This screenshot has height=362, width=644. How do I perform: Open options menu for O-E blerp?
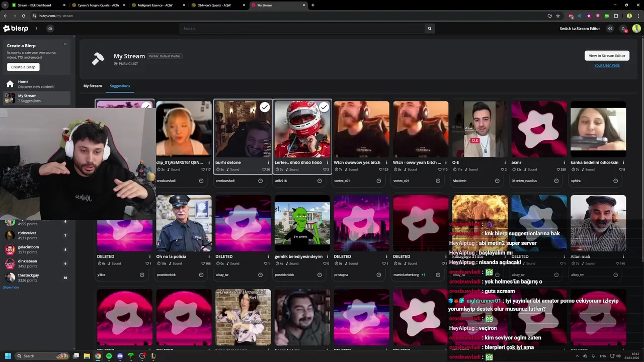click(x=505, y=162)
